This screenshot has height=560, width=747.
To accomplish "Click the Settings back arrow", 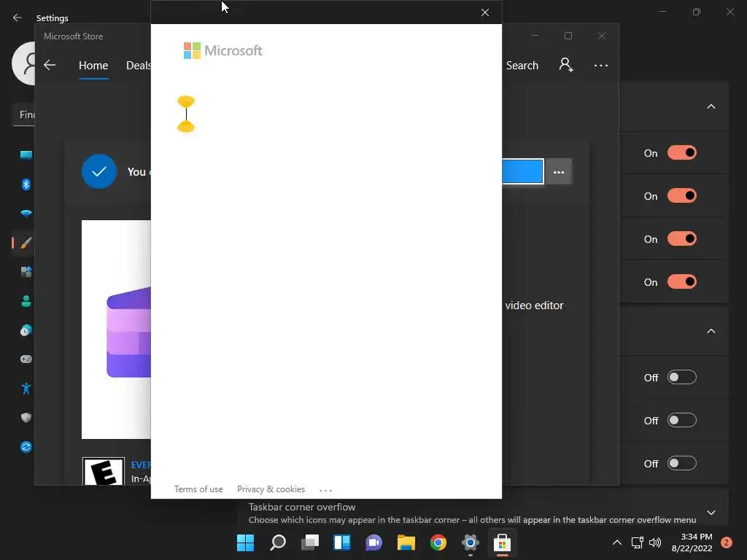I will 18,17.
